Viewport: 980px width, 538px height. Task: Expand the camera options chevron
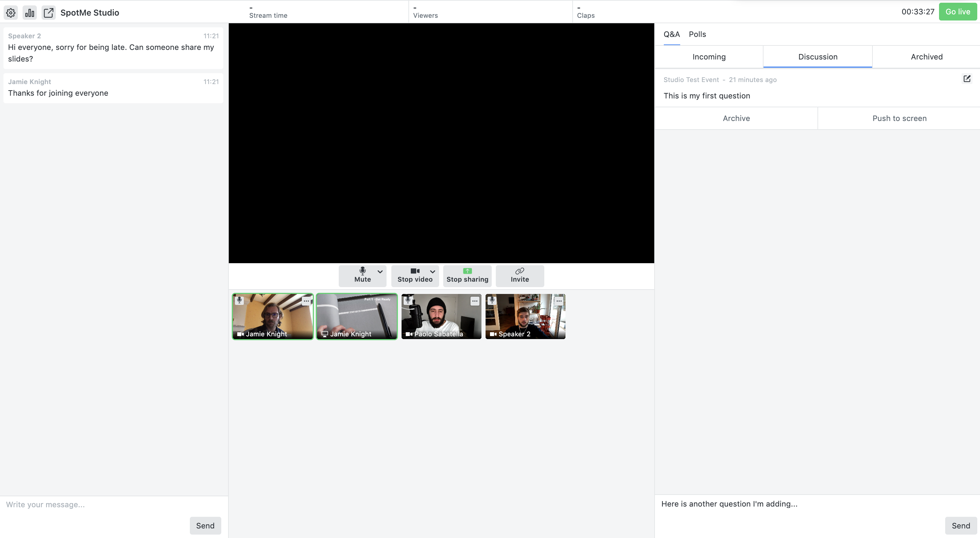(x=433, y=271)
